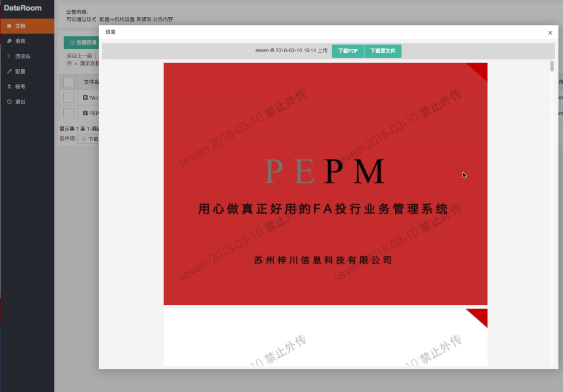The height and width of the screenshot is (392, 563).
Task: Click the 消息 chat icon in sidebar
Action: (x=9, y=41)
